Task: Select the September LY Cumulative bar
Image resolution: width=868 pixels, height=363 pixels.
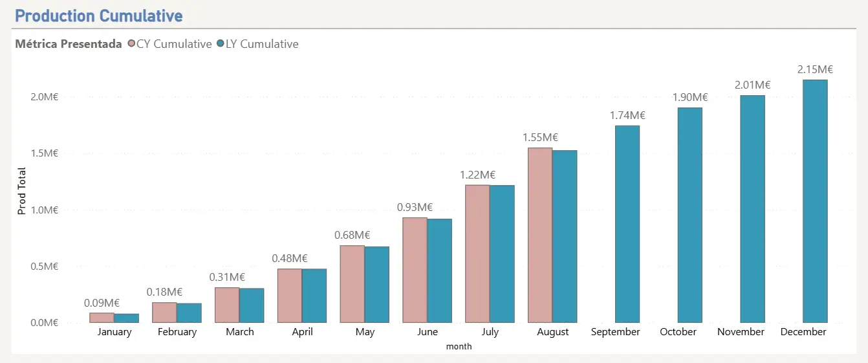Action: [x=627, y=224]
